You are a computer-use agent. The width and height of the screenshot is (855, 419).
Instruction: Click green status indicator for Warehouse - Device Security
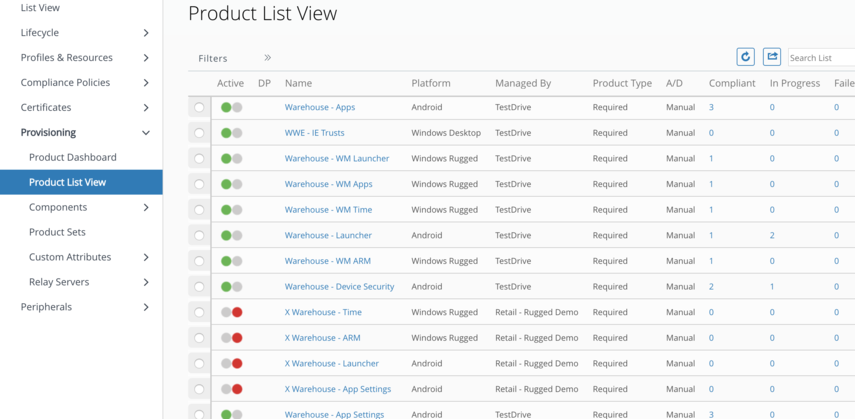[227, 287]
